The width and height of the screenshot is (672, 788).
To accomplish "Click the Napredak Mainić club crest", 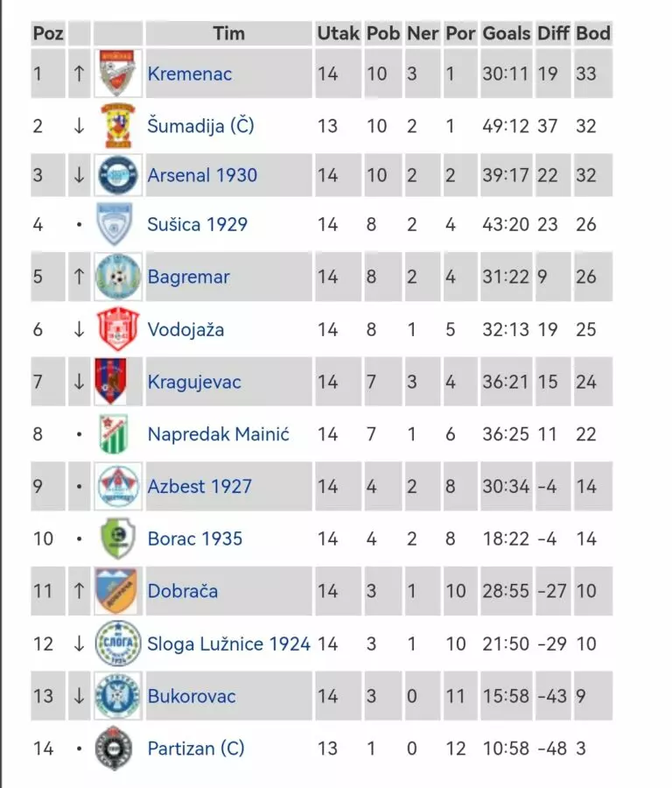I will (x=114, y=434).
